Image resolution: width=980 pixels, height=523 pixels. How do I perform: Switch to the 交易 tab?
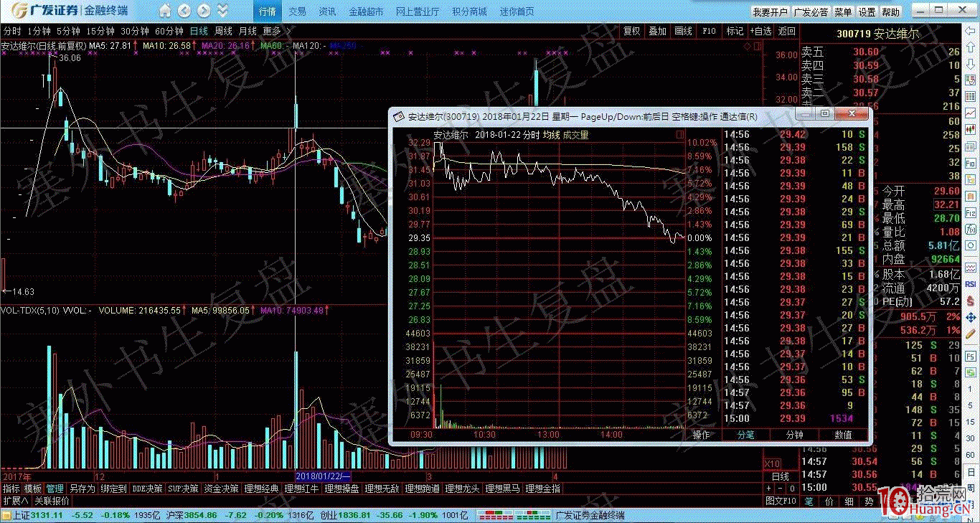[x=297, y=11]
